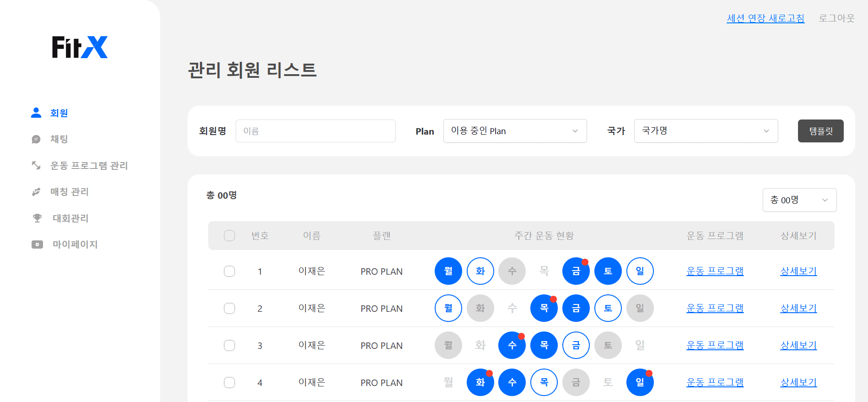Image resolution: width=868 pixels, height=402 pixels.
Task: Click the chat bubble icon
Action: [36, 139]
